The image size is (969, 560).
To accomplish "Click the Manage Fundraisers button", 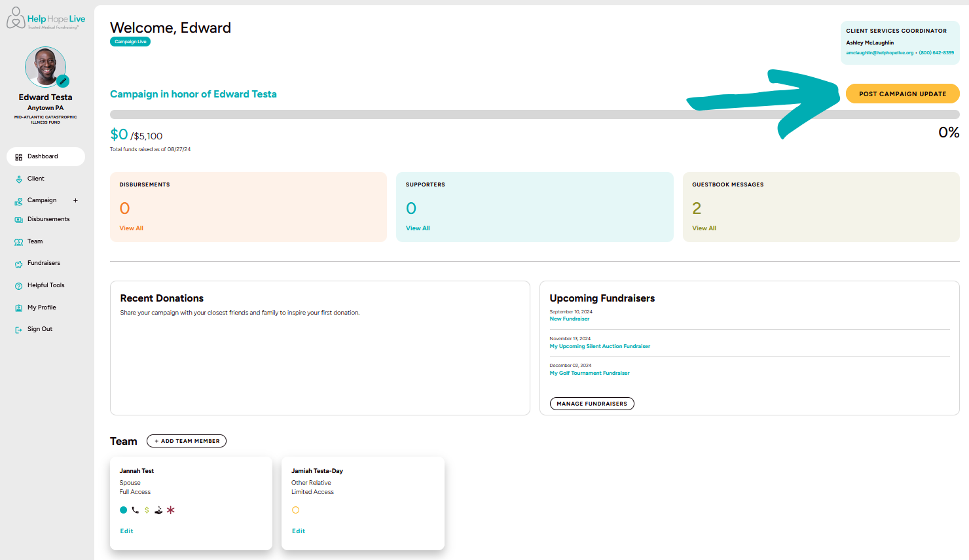I will tap(591, 404).
